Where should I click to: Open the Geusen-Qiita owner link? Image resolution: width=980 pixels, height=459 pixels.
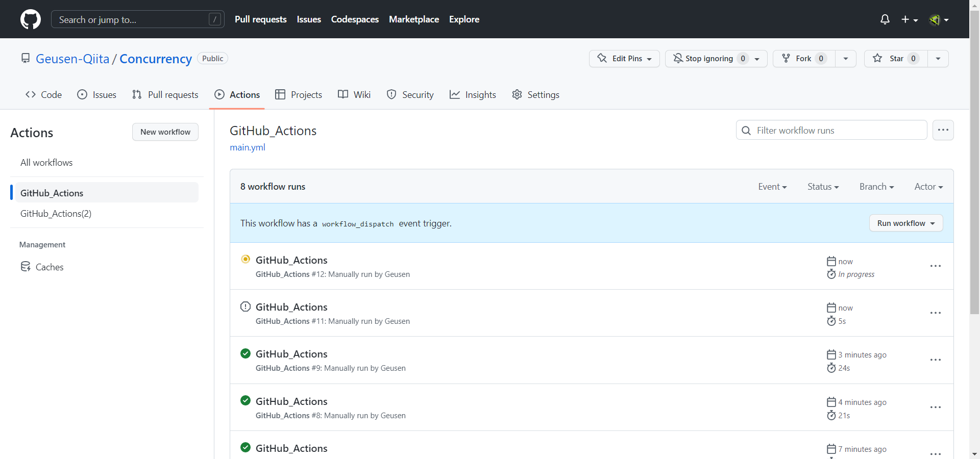72,59
